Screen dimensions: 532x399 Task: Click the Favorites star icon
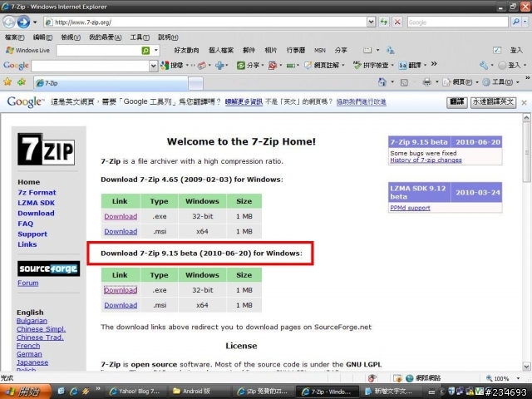7,81
